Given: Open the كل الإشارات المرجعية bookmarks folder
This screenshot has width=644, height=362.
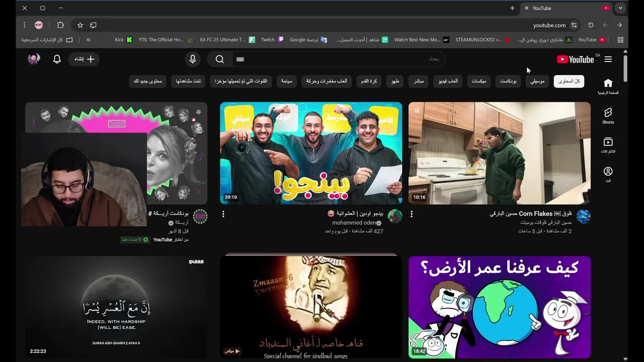Looking at the screenshot, I should click(x=47, y=40).
